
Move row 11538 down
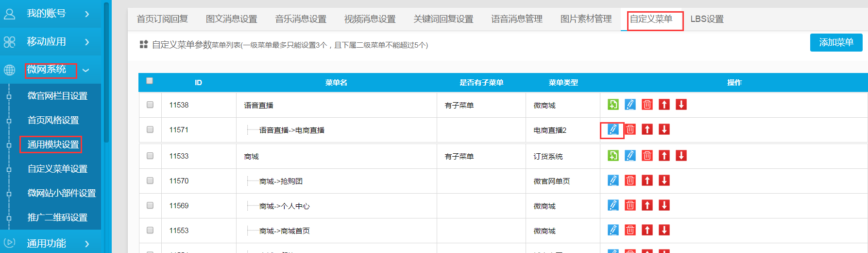tap(681, 105)
